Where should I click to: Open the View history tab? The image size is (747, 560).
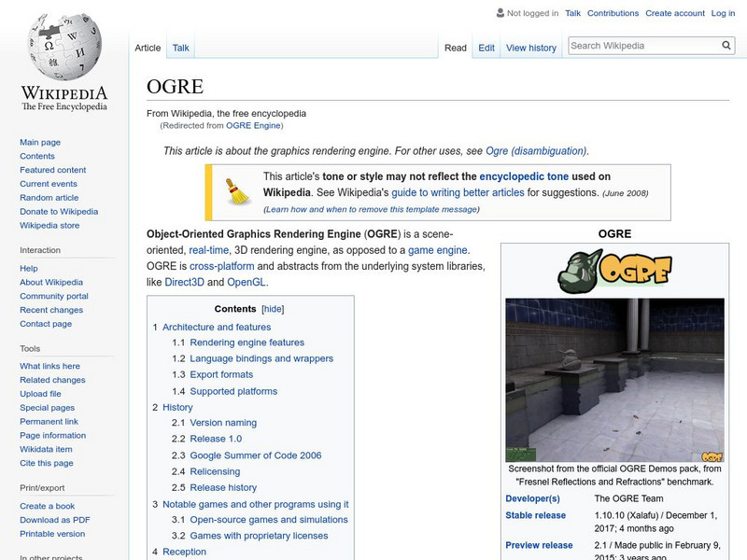(x=531, y=47)
